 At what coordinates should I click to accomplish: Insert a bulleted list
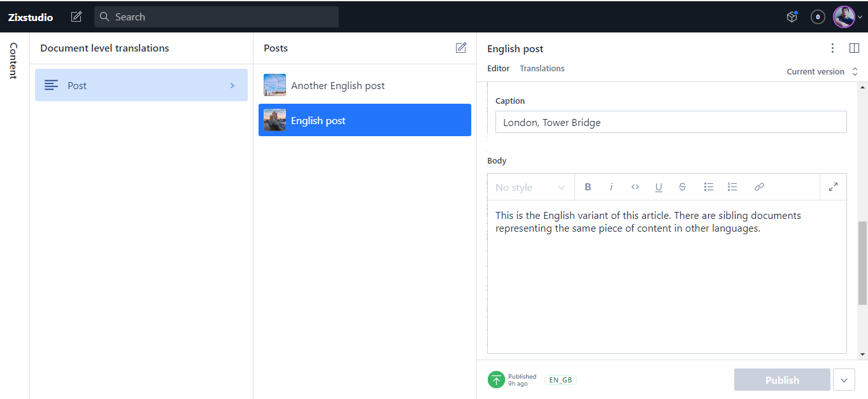709,187
